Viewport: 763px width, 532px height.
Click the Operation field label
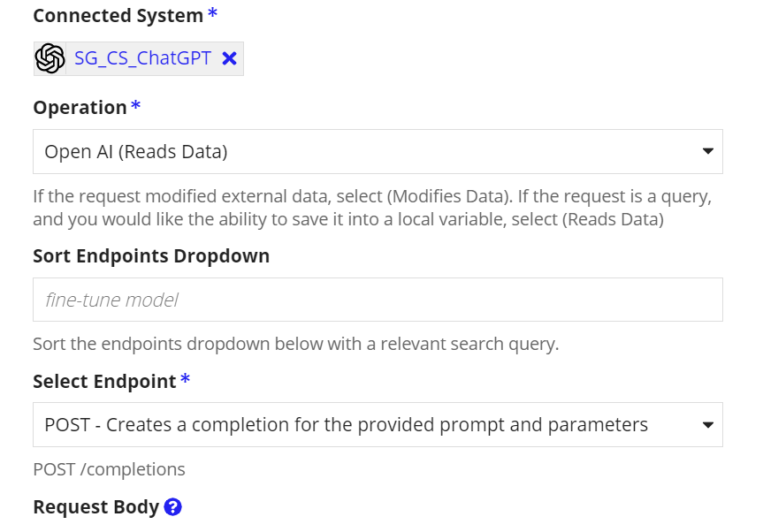[x=80, y=108]
